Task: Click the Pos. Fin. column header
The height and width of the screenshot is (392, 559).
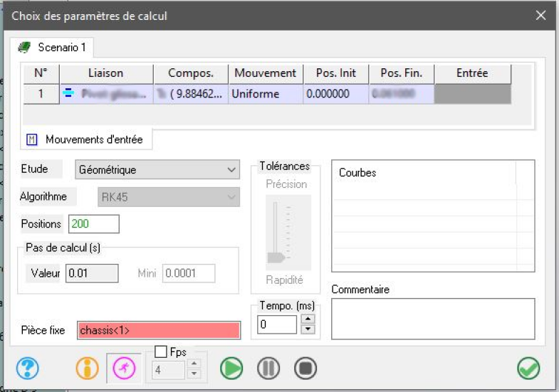Action: [x=402, y=73]
